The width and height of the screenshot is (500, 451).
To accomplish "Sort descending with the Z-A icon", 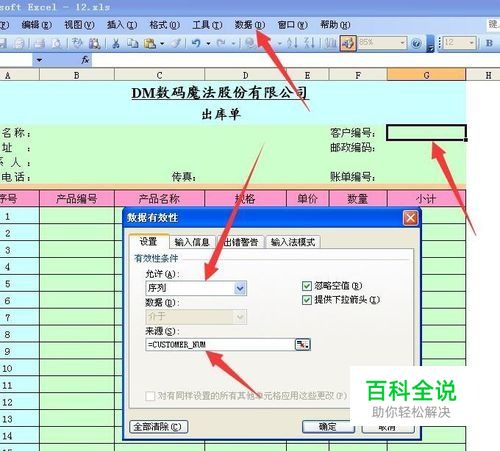I will [309, 43].
